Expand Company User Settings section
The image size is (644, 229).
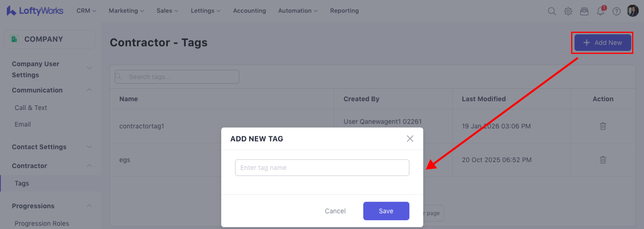[x=89, y=68]
